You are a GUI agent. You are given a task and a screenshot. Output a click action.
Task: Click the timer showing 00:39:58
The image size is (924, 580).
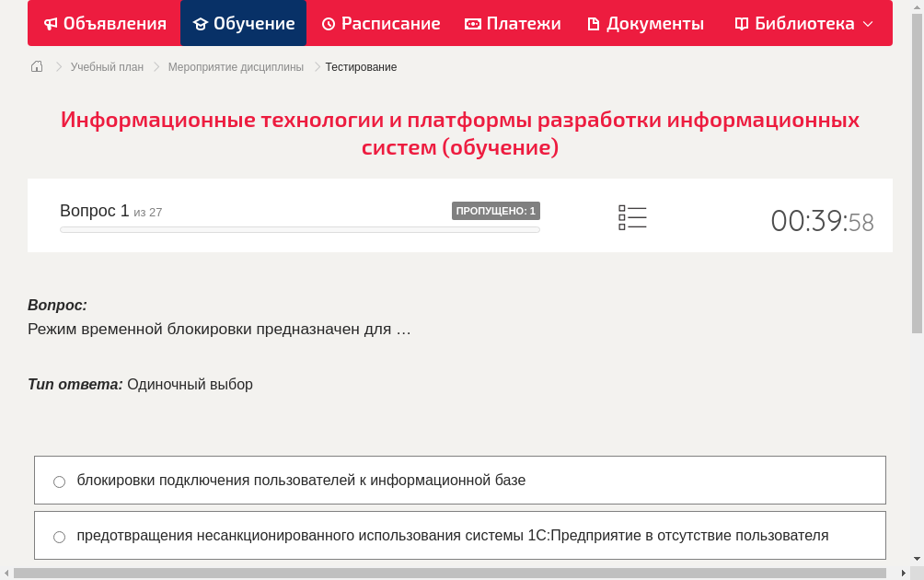(822, 221)
